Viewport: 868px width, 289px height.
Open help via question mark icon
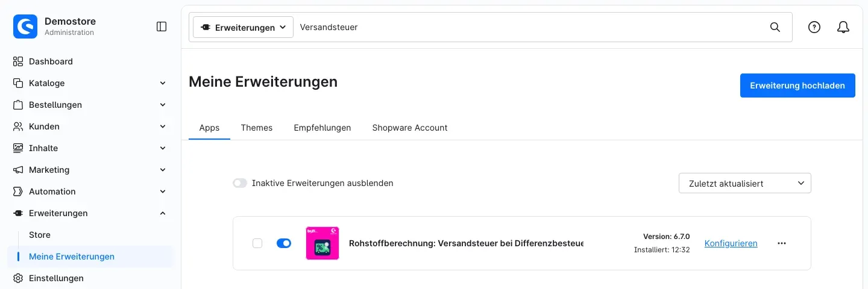(814, 27)
